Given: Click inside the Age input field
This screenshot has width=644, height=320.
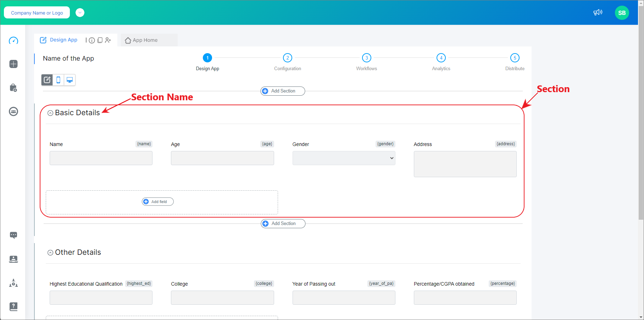Looking at the screenshot, I should point(222,158).
